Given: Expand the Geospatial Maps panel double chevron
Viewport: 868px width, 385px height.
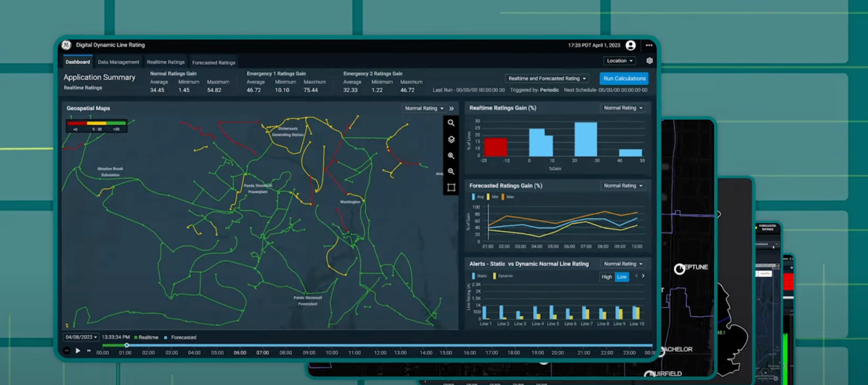Looking at the screenshot, I should click(452, 108).
